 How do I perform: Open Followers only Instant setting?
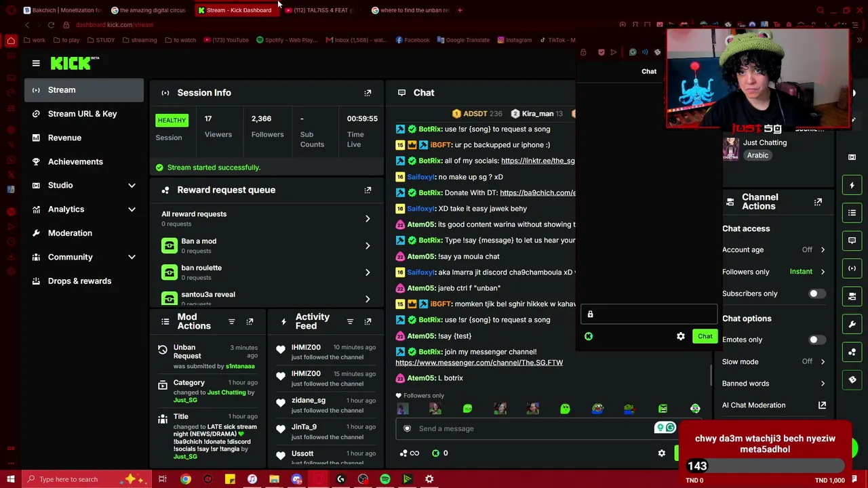774,272
